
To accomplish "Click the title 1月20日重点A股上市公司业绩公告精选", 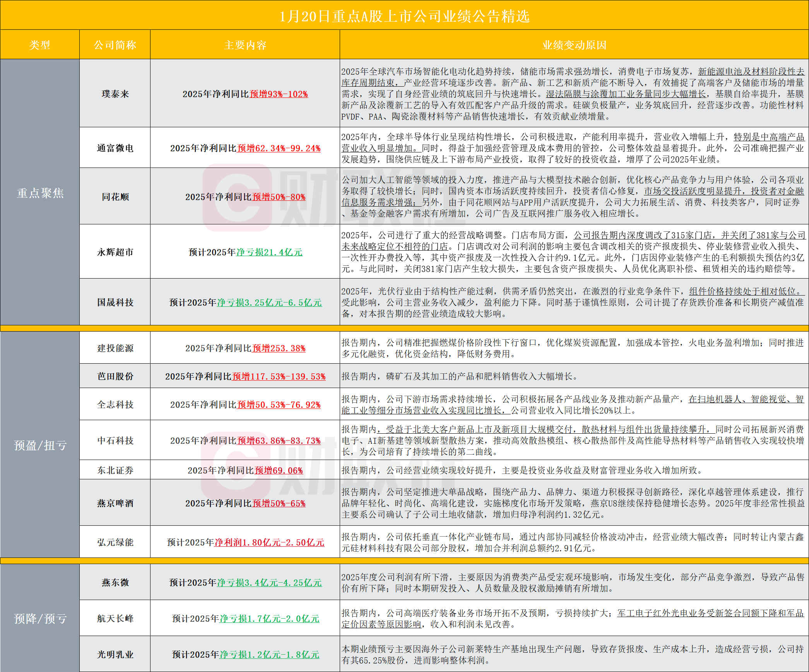I will coord(404,16).
